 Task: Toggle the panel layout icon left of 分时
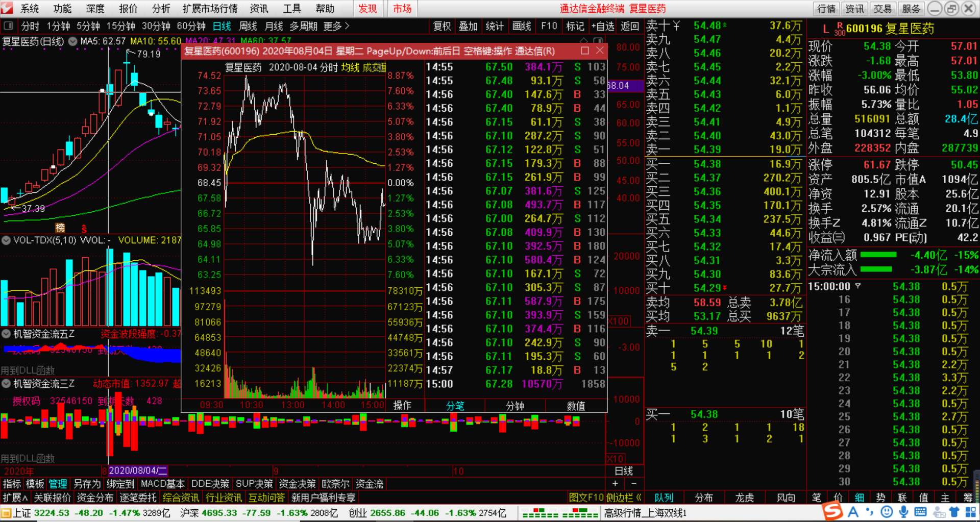pyautogui.click(x=9, y=26)
